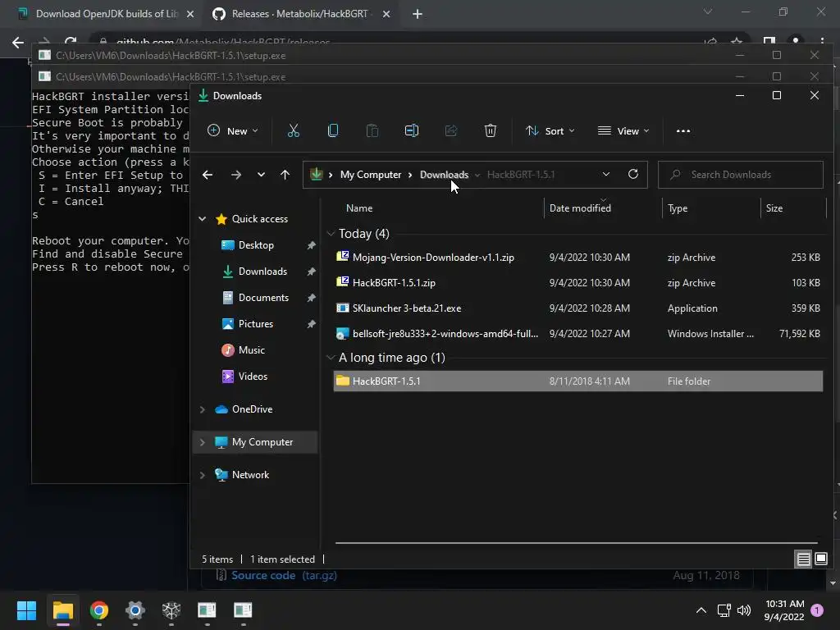
Task: Open the New dropdown menu
Action: click(232, 130)
